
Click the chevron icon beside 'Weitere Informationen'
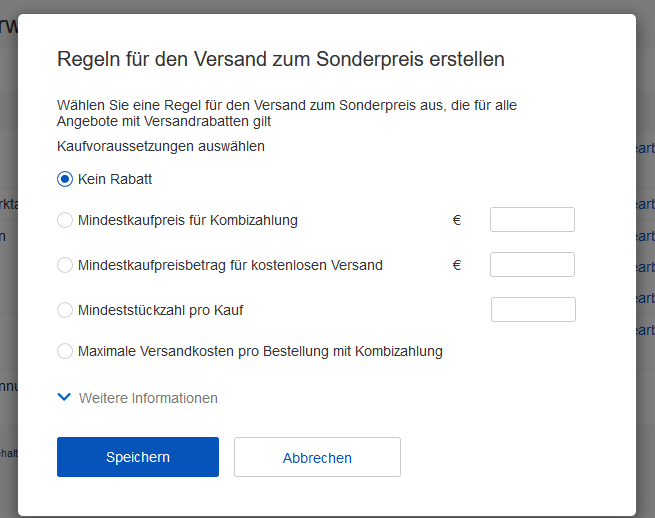pyautogui.click(x=65, y=397)
